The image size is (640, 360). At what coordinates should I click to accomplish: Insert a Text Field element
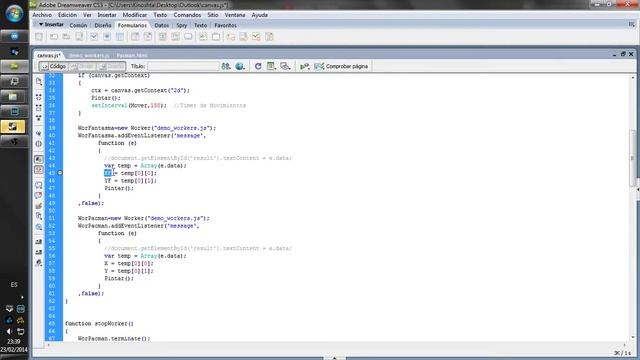54,37
